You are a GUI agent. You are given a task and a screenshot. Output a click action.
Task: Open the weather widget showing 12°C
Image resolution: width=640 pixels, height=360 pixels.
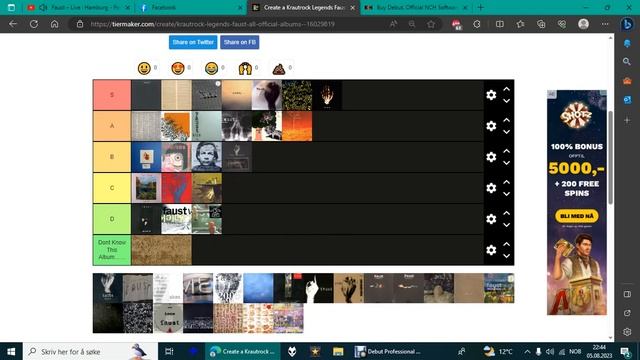tap(498, 351)
